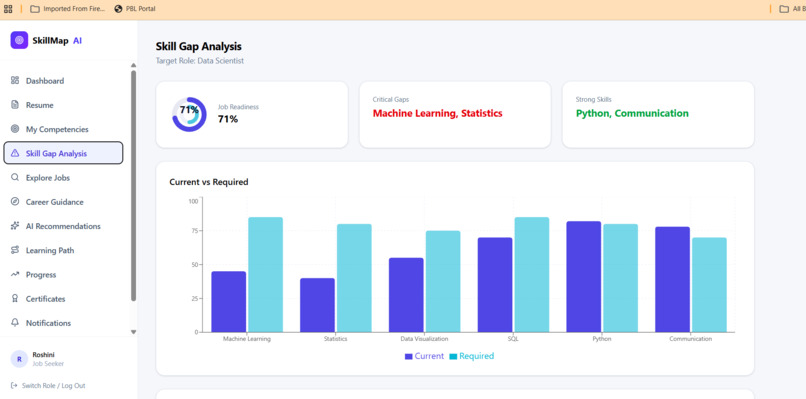806x399 pixels.
Task: Click the Current vs Required chart title
Action: pos(209,182)
